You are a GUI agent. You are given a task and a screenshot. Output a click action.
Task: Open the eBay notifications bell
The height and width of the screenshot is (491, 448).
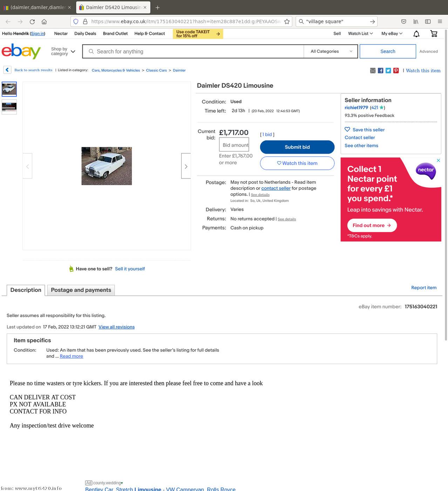[x=416, y=34]
